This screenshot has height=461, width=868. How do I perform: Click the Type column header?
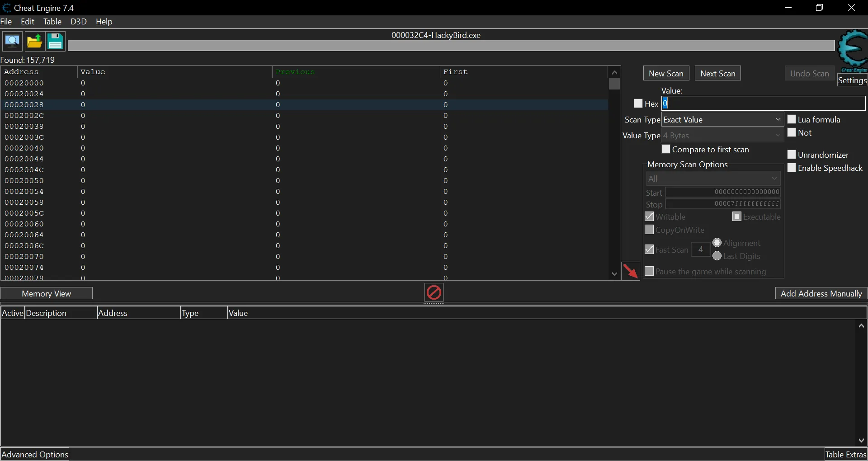(x=203, y=313)
